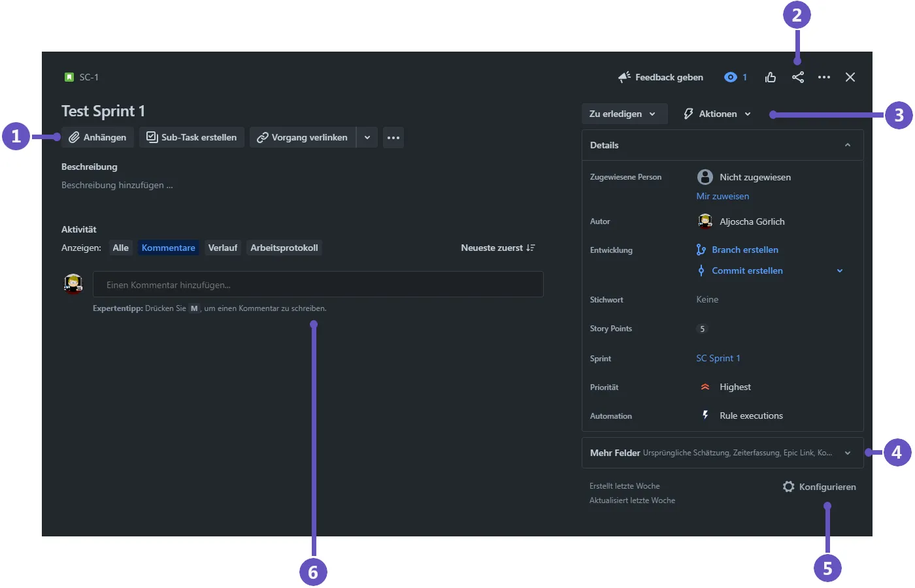Screen dimensions: 915x588
Task: Click the Commit erstellen link
Action: [747, 270]
